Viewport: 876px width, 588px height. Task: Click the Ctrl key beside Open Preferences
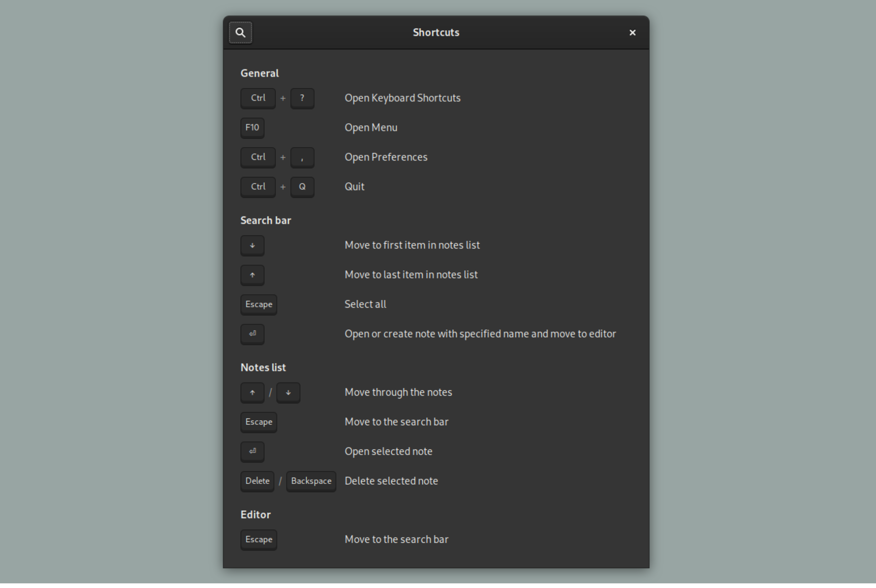click(258, 157)
